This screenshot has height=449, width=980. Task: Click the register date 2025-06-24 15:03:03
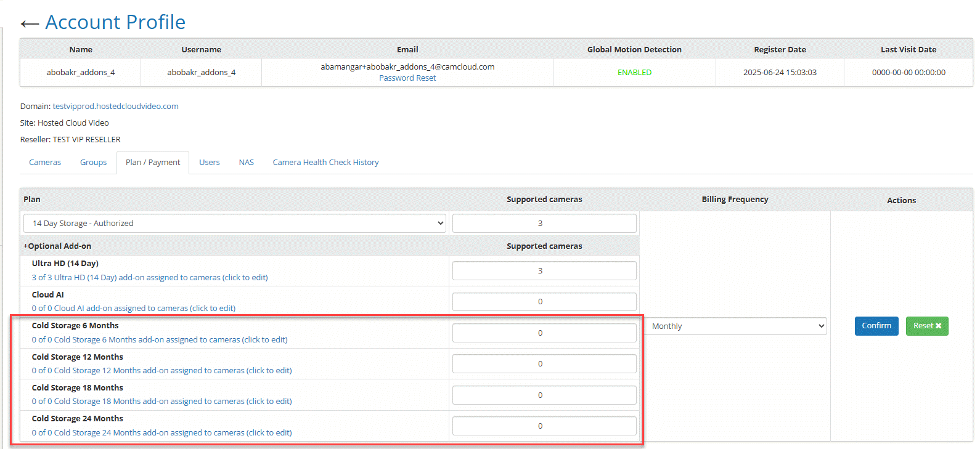[780, 73]
